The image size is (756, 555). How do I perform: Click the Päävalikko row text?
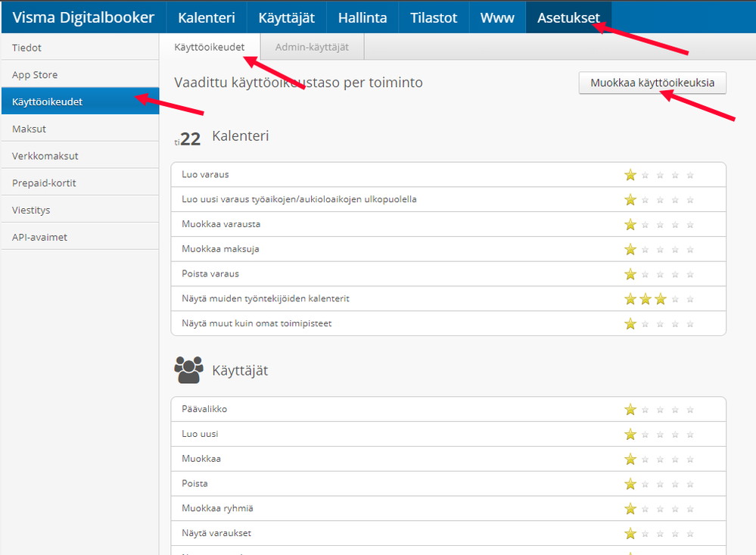[x=204, y=409]
